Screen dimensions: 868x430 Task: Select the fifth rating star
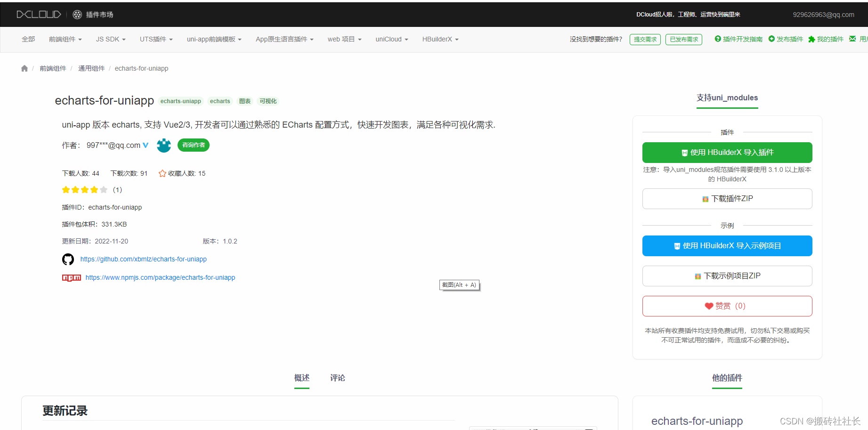104,189
